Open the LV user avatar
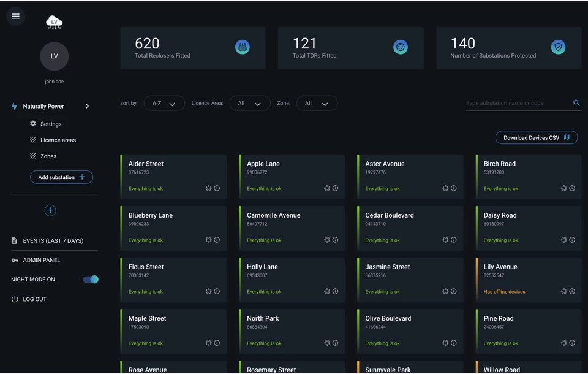 click(54, 56)
